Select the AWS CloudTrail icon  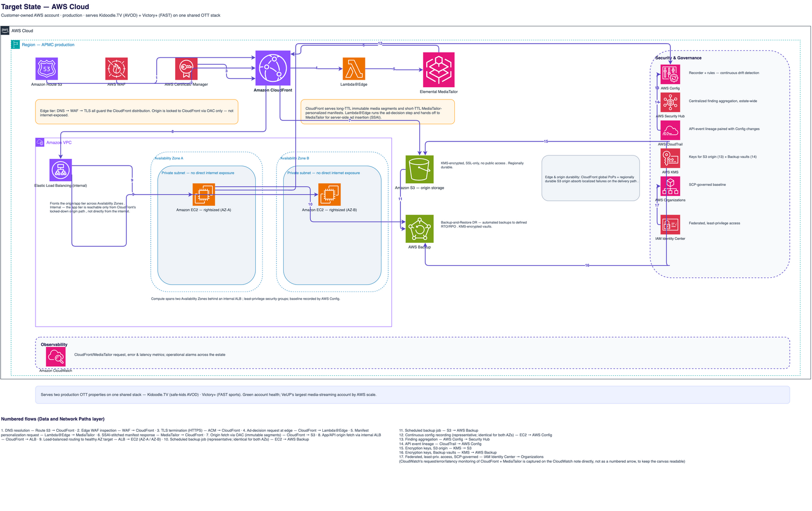(x=670, y=130)
